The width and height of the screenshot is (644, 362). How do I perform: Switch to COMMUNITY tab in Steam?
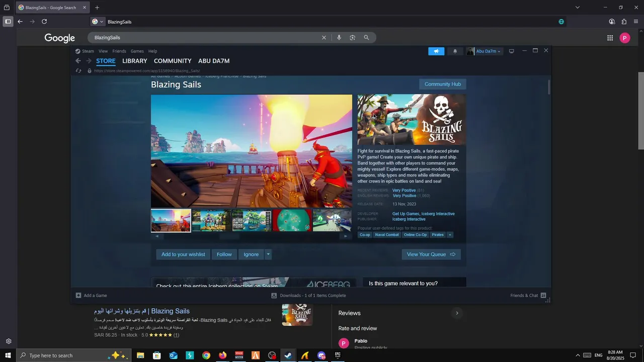pyautogui.click(x=173, y=61)
